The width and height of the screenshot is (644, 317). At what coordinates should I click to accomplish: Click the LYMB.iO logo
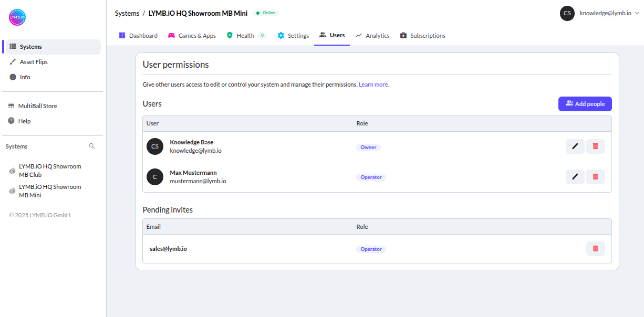tap(17, 17)
